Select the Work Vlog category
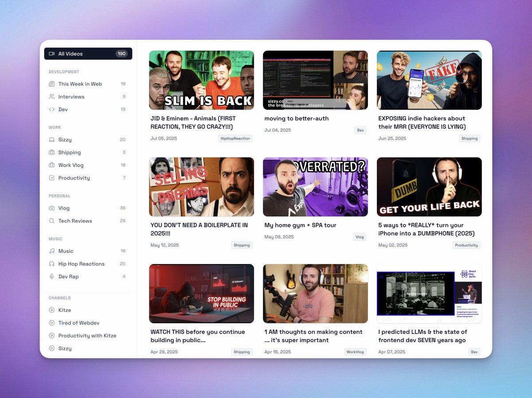The height and width of the screenshot is (398, 532). pyautogui.click(x=88, y=165)
